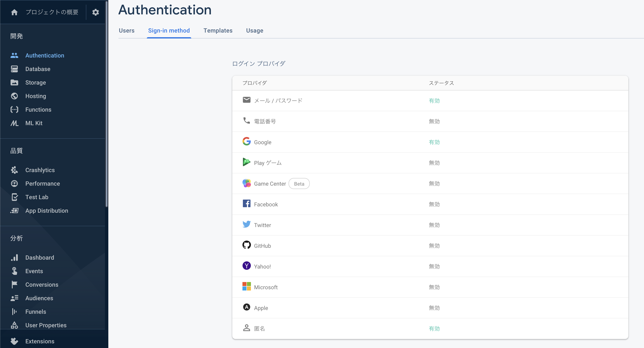Image resolution: width=644 pixels, height=348 pixels.
Task: Click the Google provider logo
Action: point(246,141)
